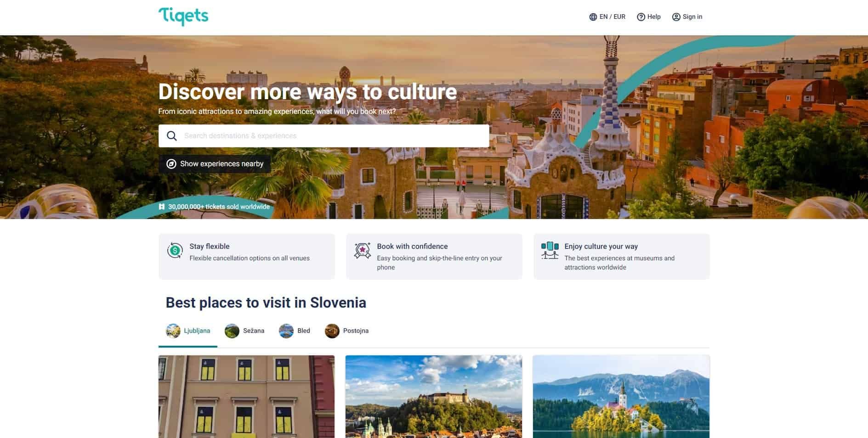Open the Help link
The height and width of the screenshot is (438, 868).
tap(649, 17)
